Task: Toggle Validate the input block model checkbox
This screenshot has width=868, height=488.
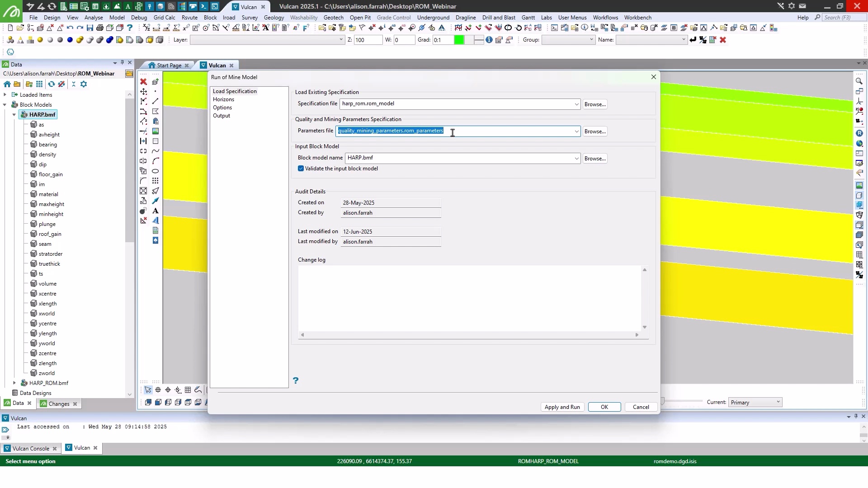Action: point(301,169)
